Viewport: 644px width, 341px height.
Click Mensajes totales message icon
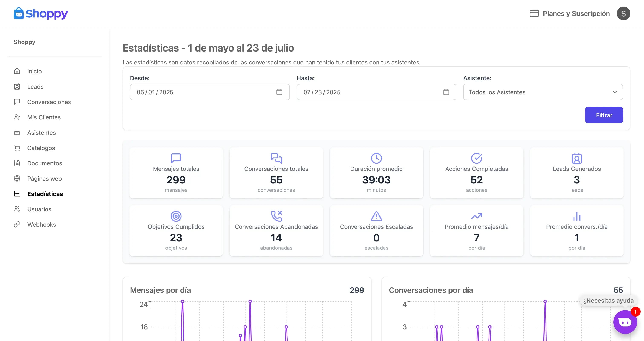176,158
